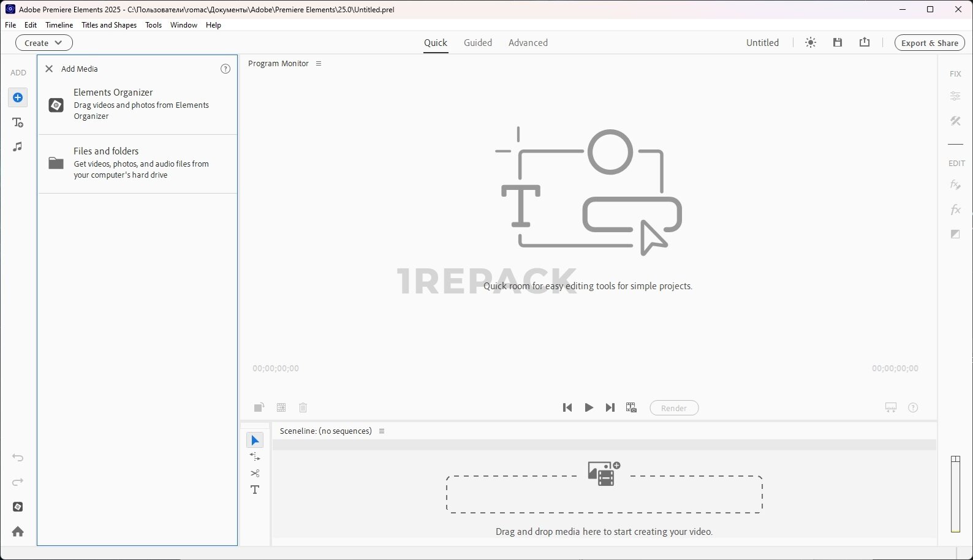Open the Add Titles and Text panel

point(18,123)
